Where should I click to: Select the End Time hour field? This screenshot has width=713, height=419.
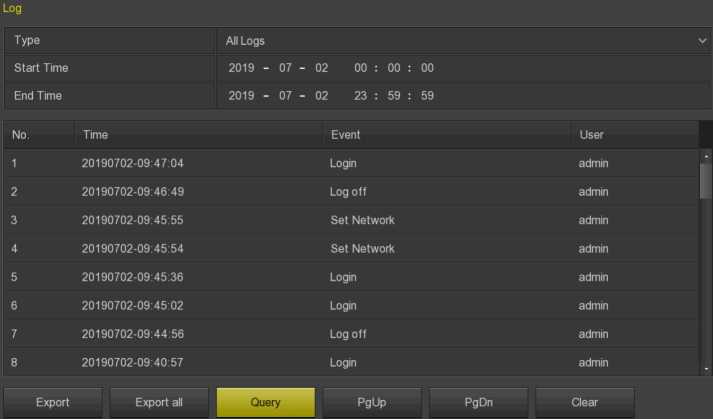[362, 96]
